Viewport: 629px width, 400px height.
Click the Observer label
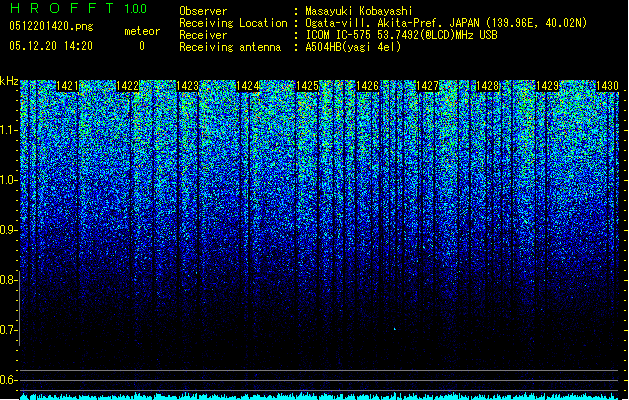click(x=203, y=11)
